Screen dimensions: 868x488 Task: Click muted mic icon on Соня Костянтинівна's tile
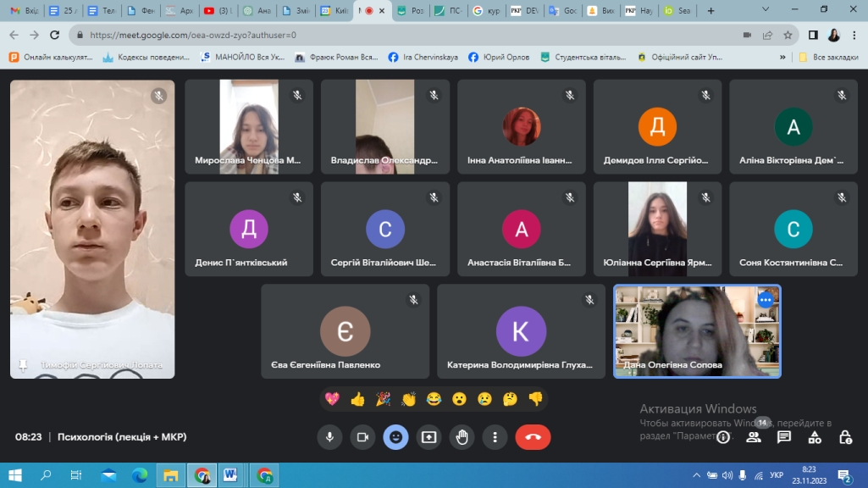(x=842, y=197)
